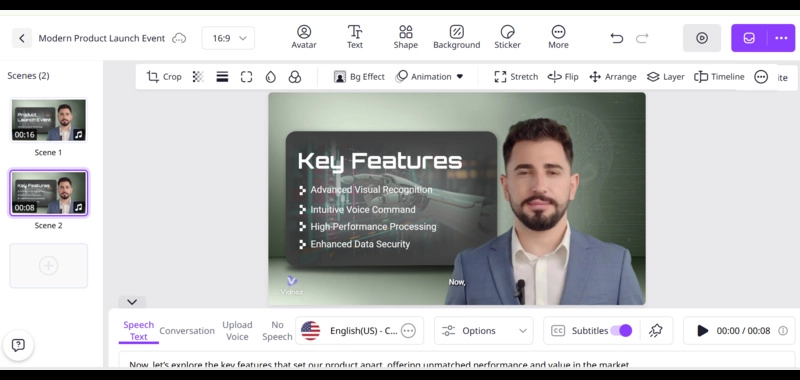Click the music note on Scene 1
The height and width of the screenshot is (380, 800).
tap(79, 135)
